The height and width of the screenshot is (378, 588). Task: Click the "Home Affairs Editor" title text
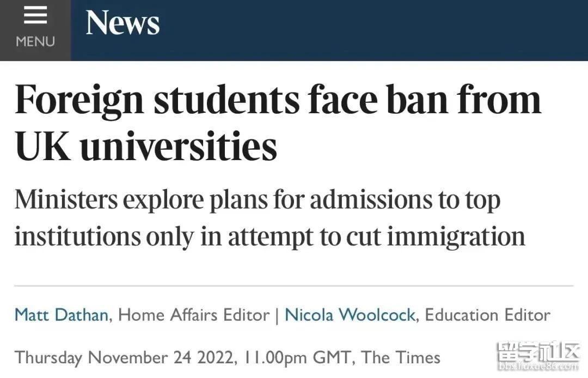194,315
